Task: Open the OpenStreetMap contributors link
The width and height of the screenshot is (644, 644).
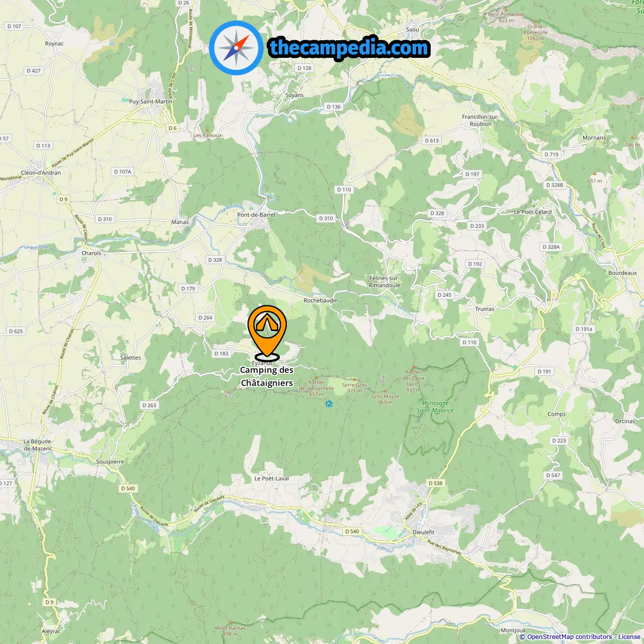Action: click(x=570, y=637)
